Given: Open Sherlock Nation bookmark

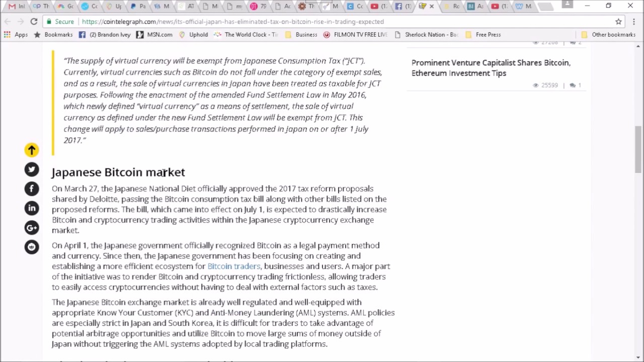Looking at the screenshot, I should (426, 35).
